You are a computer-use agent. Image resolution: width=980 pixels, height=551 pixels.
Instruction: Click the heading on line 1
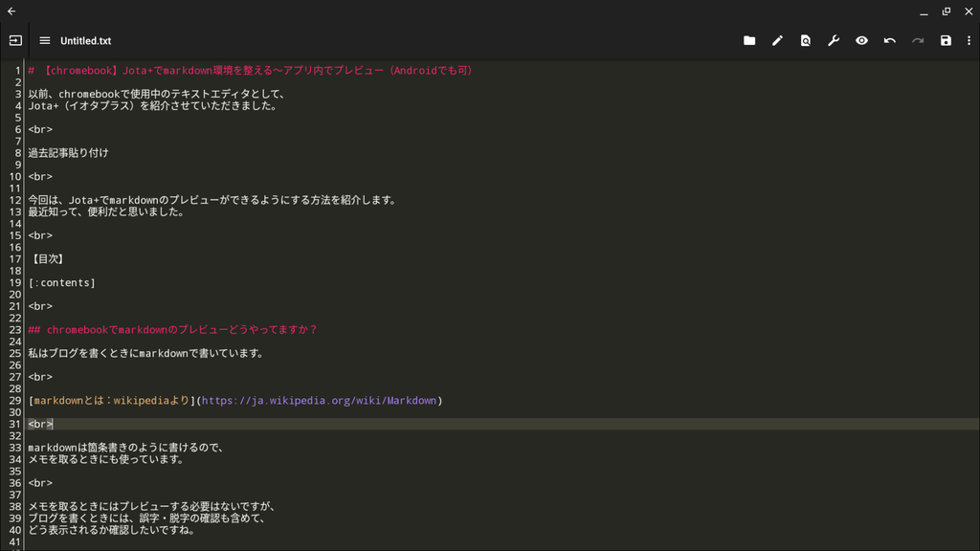coord(250,71)
